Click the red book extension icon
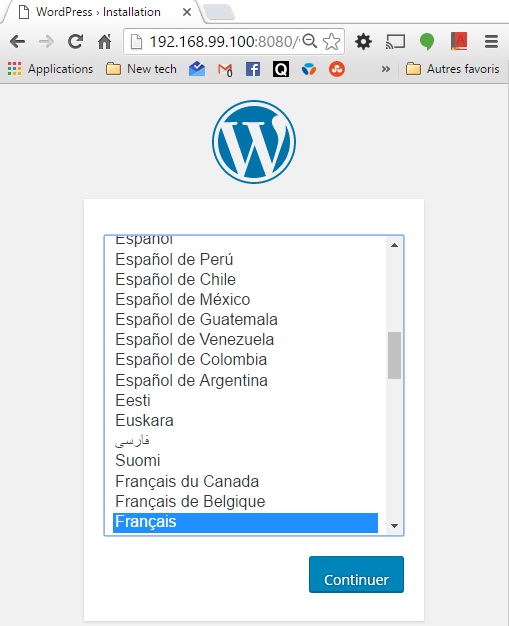Viewport: 509px width, 626px height. (459, 42)
